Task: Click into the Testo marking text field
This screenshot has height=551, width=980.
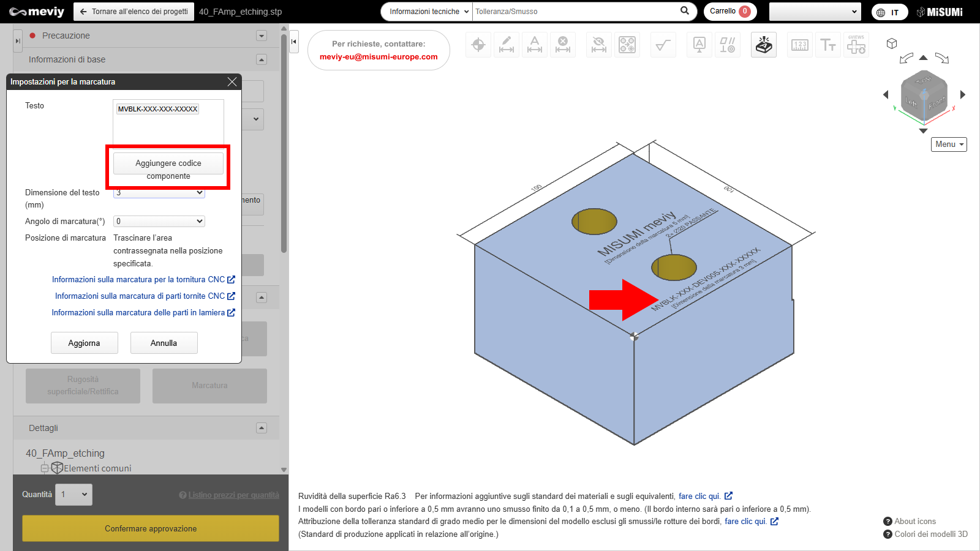Action: 168,122
